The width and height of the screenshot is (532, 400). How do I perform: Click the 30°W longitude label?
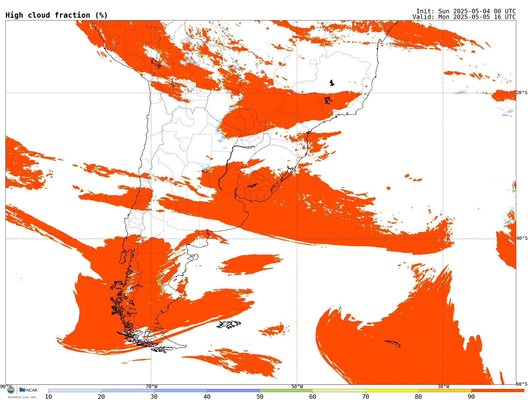[x=443, y=387]
